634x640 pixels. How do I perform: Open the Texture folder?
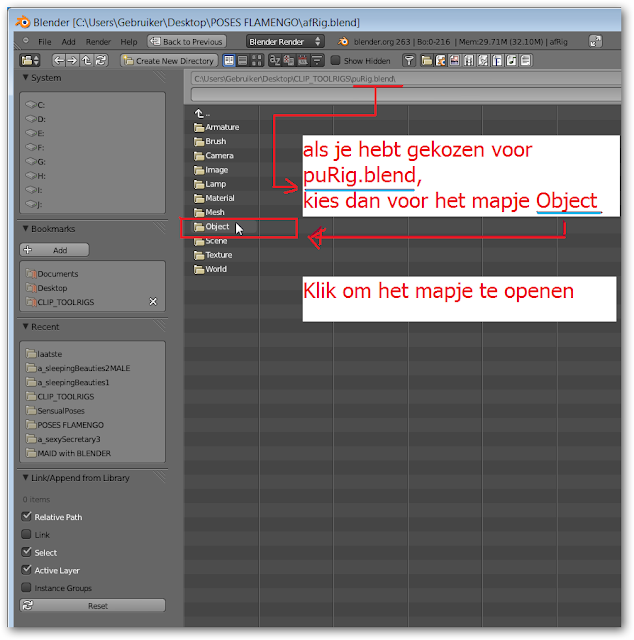[213, 255]
